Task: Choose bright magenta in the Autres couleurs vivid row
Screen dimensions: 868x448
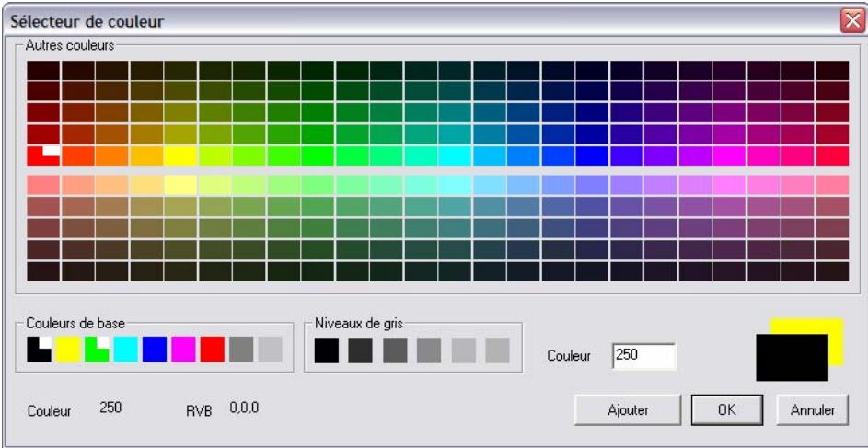Action: [729, 156]
